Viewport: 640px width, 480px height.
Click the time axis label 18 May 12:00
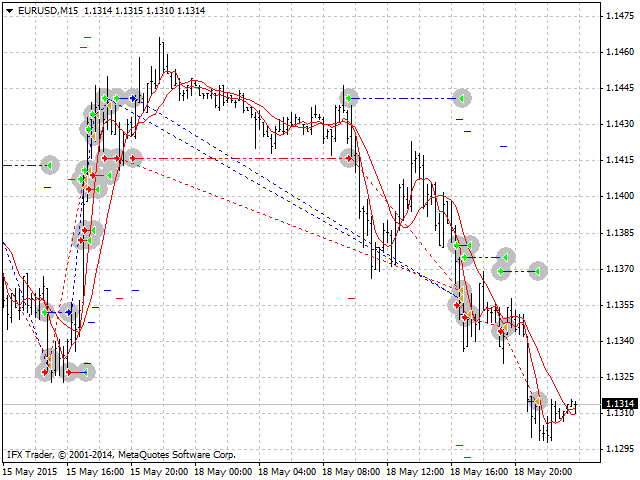pyautogui.click(x=415, y=472)
